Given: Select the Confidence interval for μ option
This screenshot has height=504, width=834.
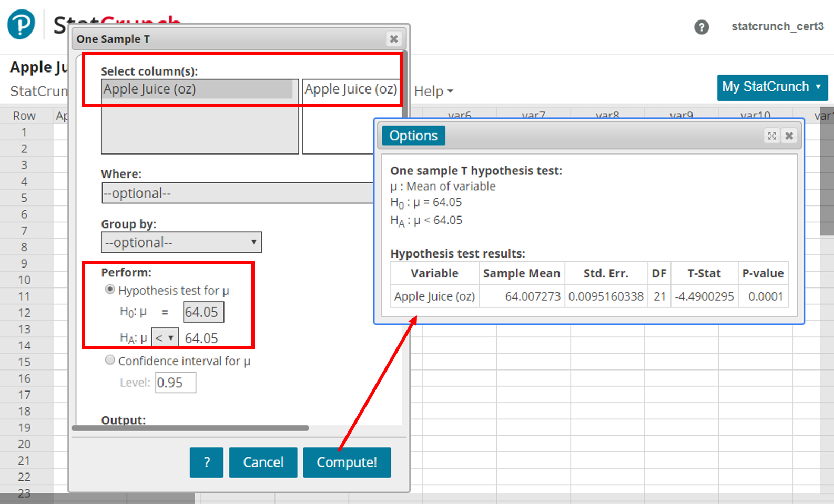Looking at the screenshot, I should tap(110, 360).
